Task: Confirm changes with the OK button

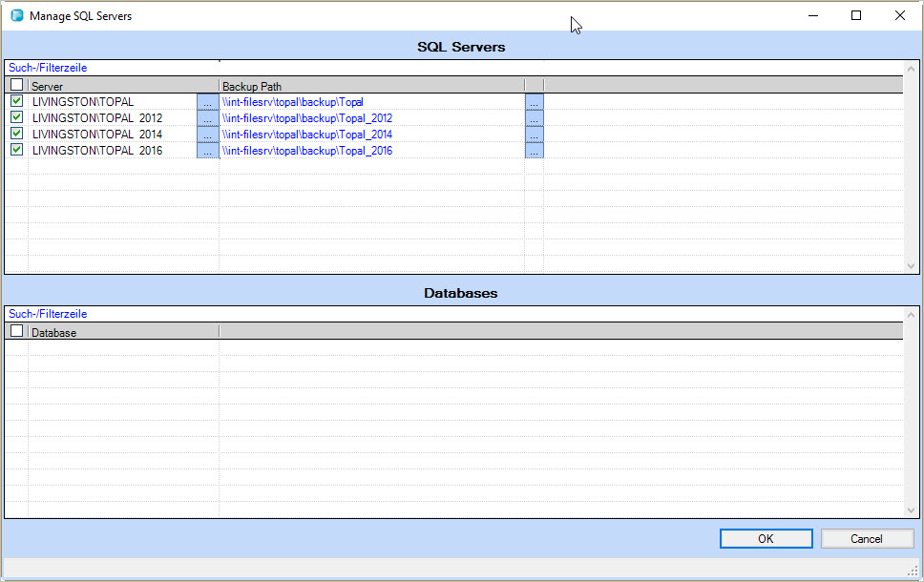Action: [766, 538]
